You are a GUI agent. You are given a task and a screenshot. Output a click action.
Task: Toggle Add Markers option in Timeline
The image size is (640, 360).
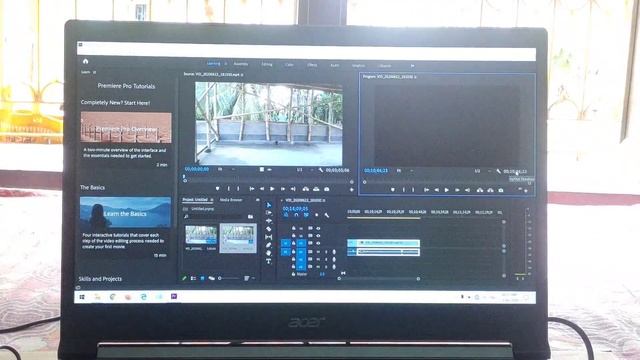click(317, 215)
